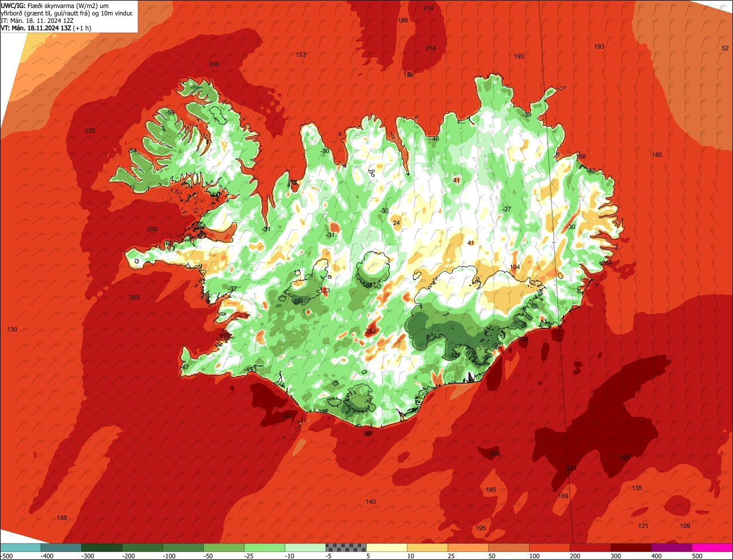This screenshot has width=733, height=560.
Task: Click the flux value '195' over the sea
Action: click(x=480, y=528)
